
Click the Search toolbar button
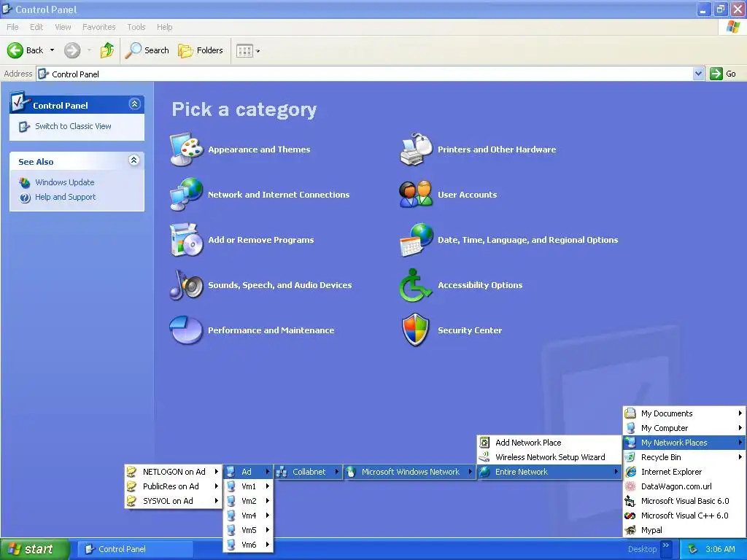[x=147, y=50]
